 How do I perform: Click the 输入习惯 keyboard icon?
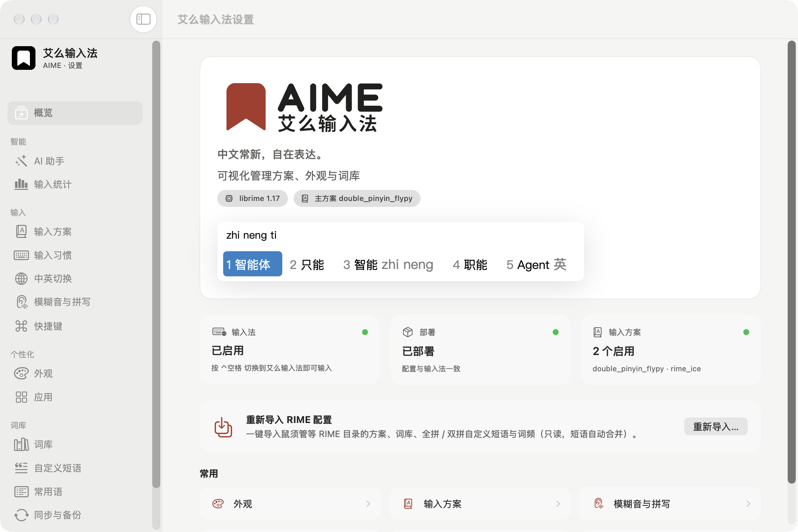21,255
